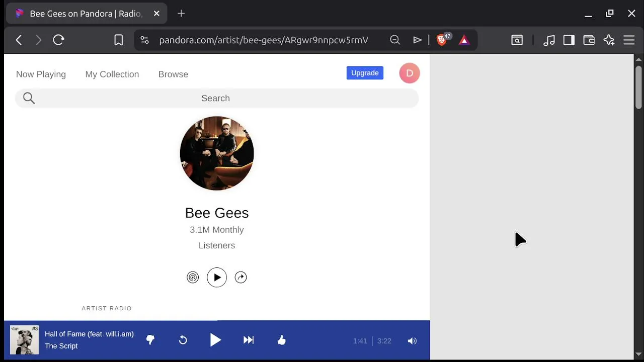Open the Browse tab

point(173,74)
